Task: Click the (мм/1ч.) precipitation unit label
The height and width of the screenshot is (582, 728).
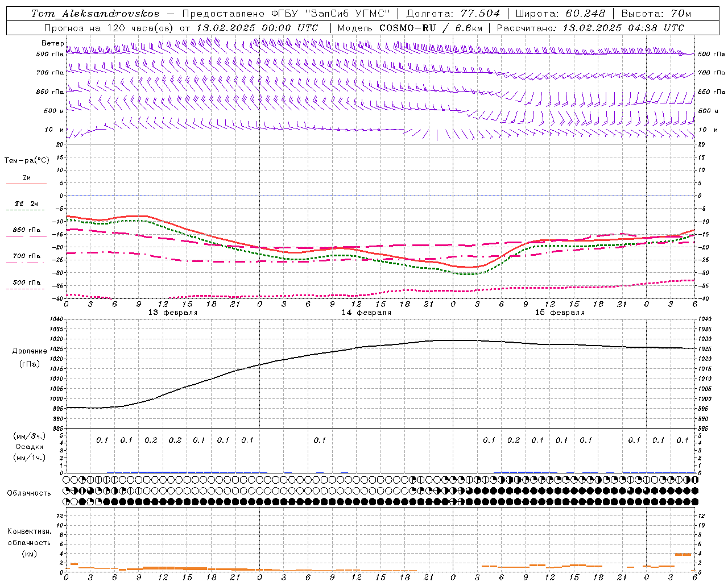Action: (x=30, y=458)
